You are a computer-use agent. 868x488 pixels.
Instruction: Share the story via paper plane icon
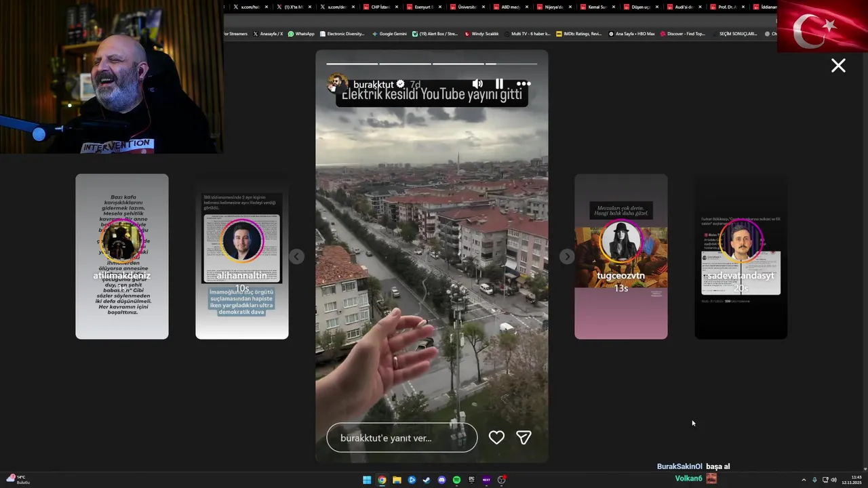[x=524, y=438]
